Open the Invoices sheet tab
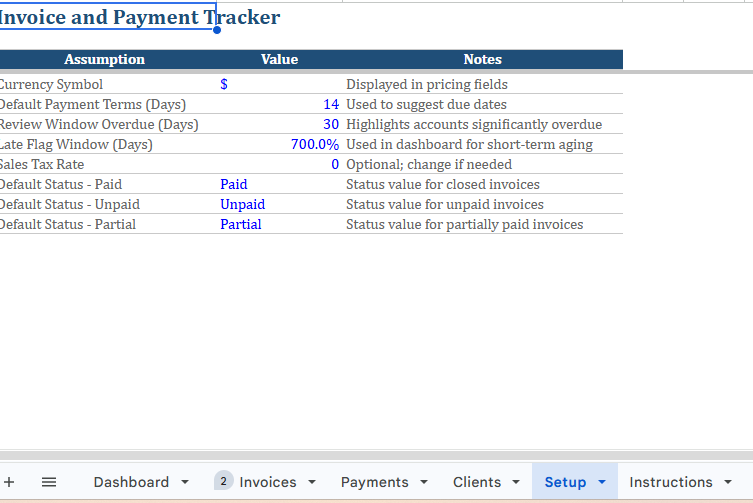 click(267, 482)
